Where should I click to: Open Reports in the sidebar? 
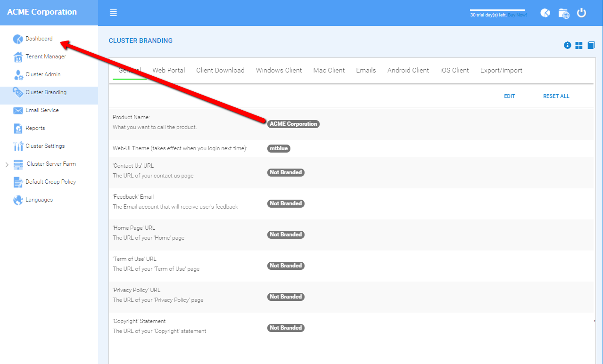(35, 128)
